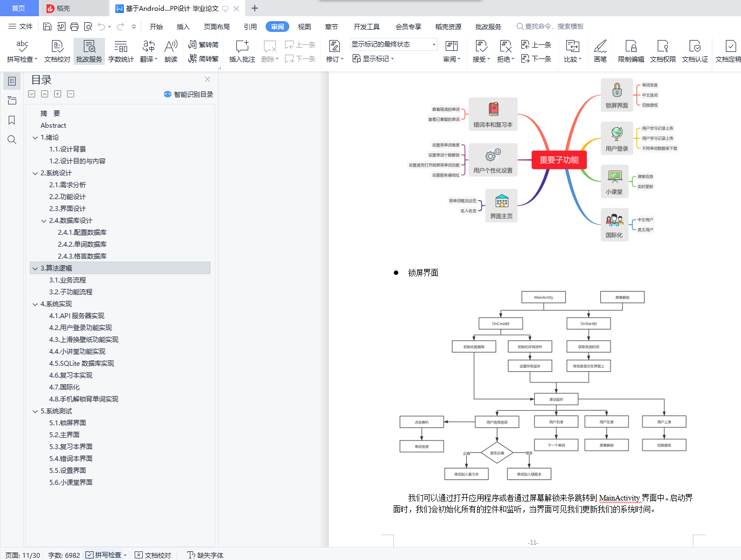Open the 开发工具 ribbon tab
This screenshot has height=560, width=741.
pyautogui.click(x=367, y=27)
